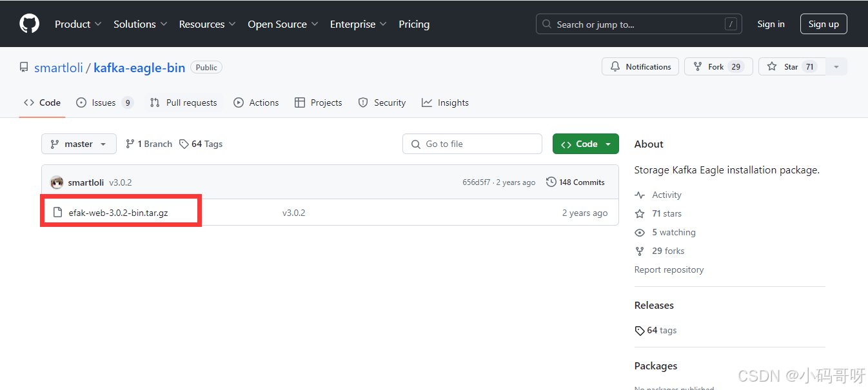The height and width of the screenshot is (390, 868).
Task: Click the Star count 71 badge
Action: [809, 66]
